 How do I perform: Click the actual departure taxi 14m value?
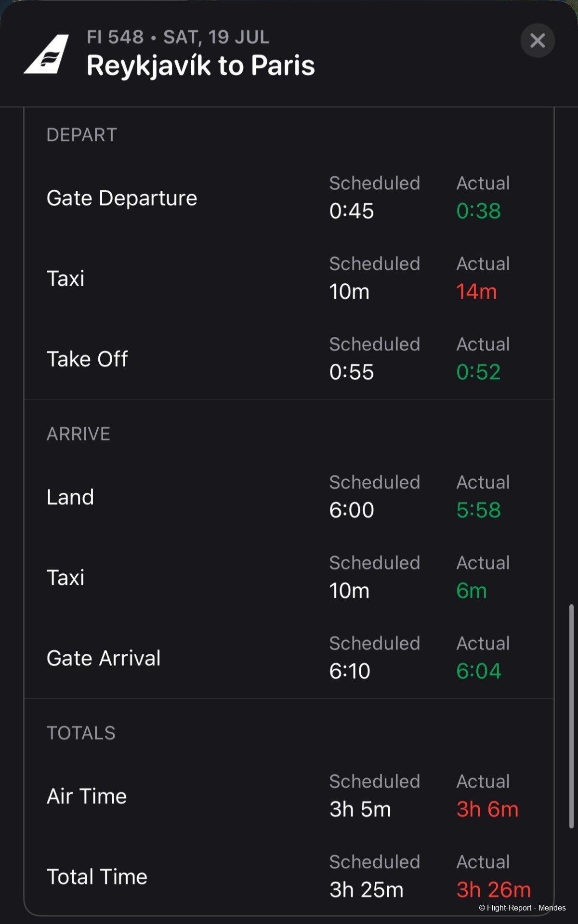coord(476,291)
